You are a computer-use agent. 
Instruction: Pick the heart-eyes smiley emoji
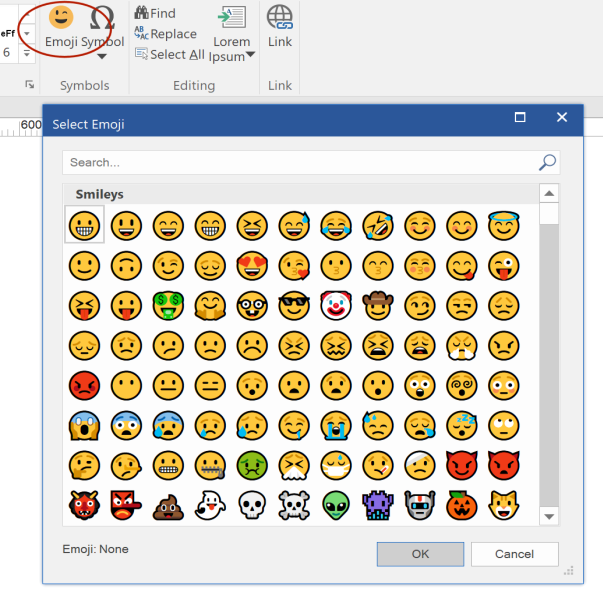(252, 266)
